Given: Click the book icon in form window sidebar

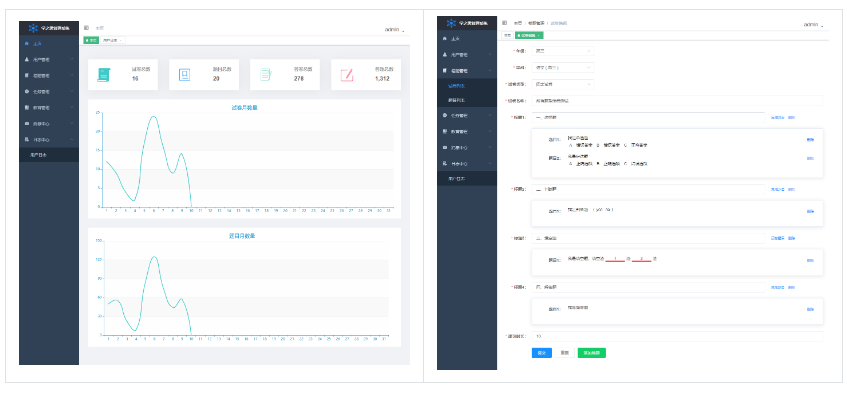Looking at the screenshot, I should 445,70.
